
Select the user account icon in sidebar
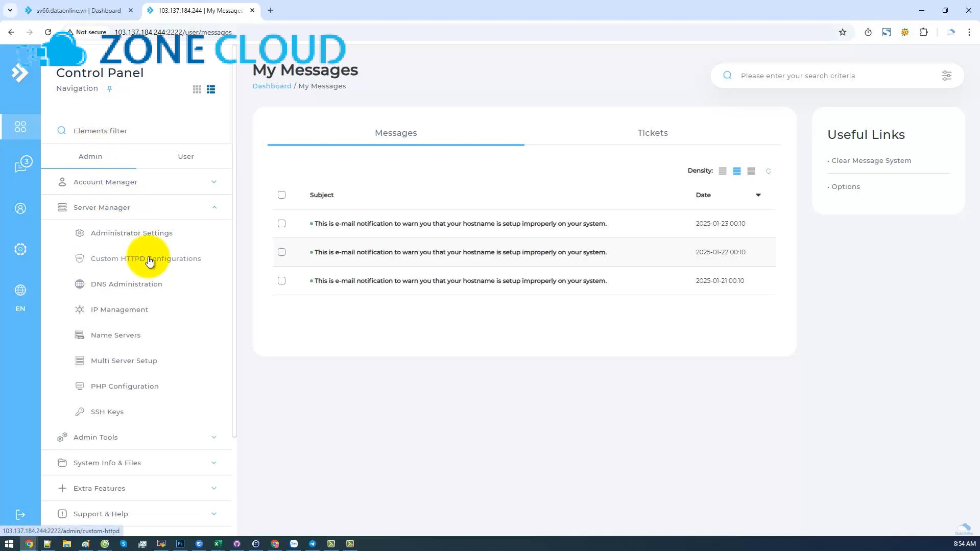coord(20,208)
